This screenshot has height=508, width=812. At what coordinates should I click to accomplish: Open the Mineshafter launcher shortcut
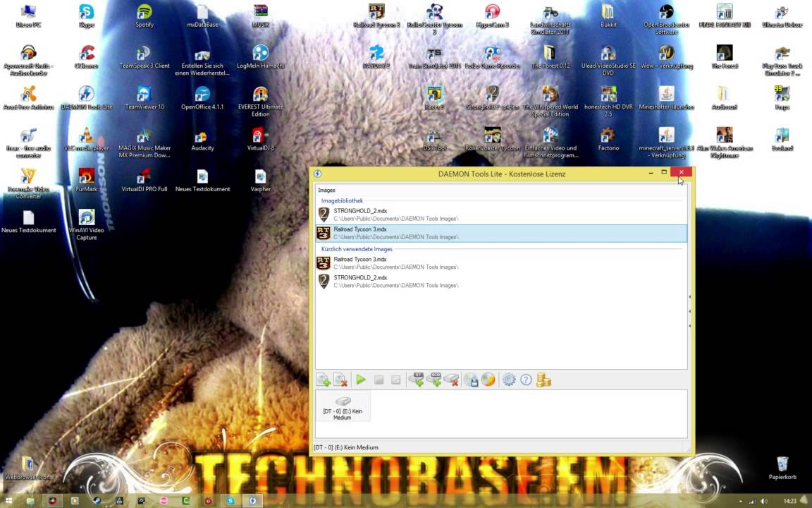(x=667, y=97)
